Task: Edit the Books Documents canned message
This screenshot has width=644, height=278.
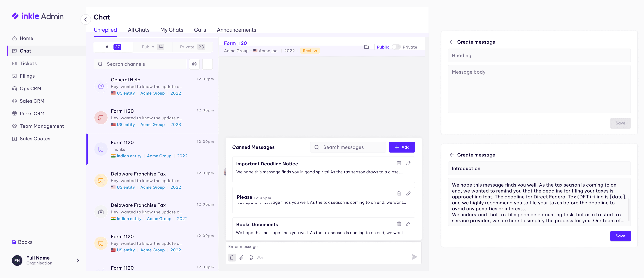Action: [x=408, y=224]
